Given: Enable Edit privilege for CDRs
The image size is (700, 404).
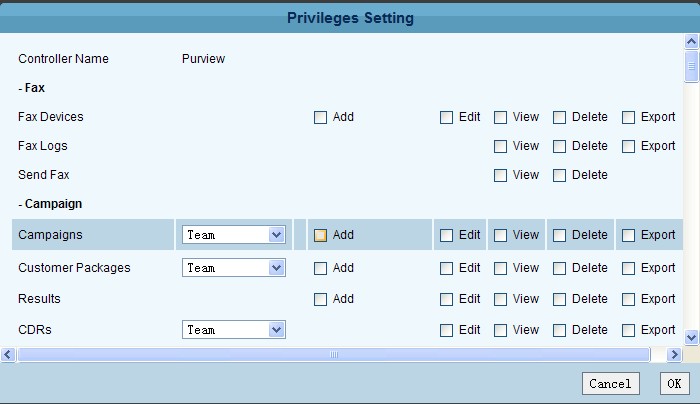Looking at the screenshot, I should [446, 330].
